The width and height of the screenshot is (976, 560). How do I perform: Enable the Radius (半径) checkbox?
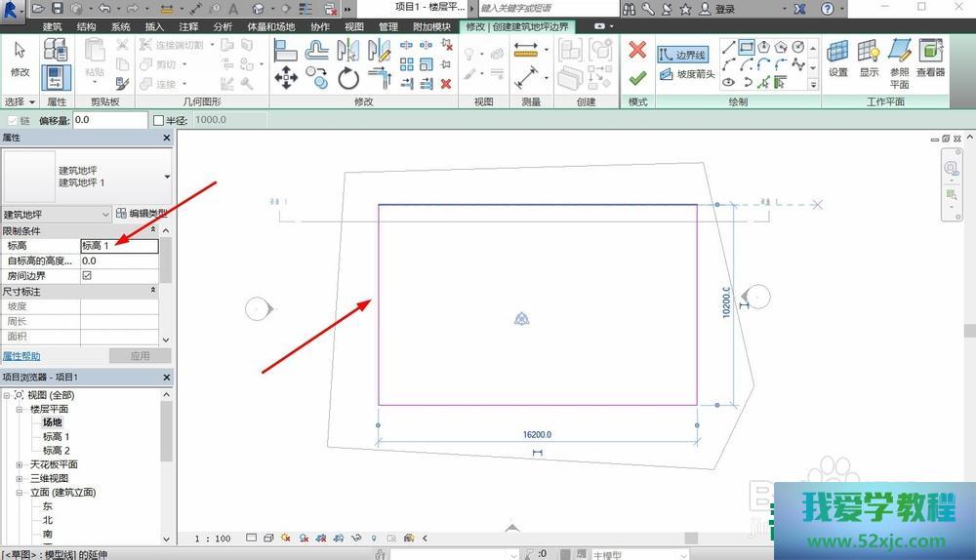[159, 120]
